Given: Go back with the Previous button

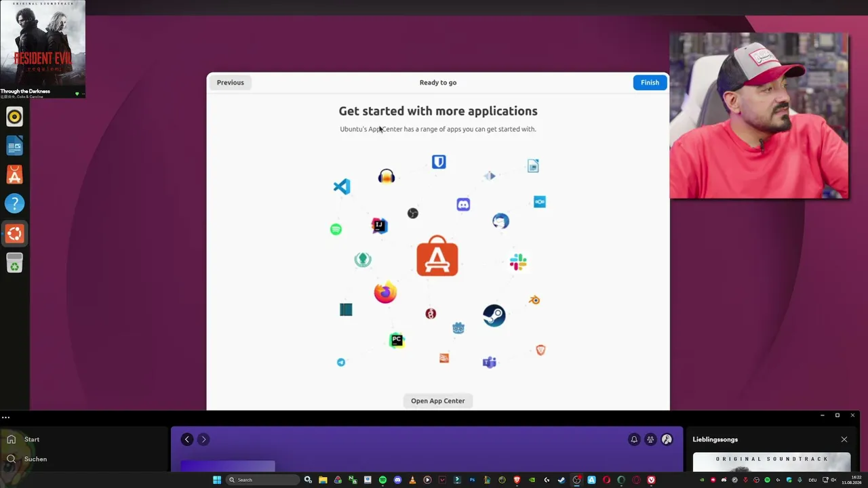Looking at the screenshot, I should click(x=231, y=83).
